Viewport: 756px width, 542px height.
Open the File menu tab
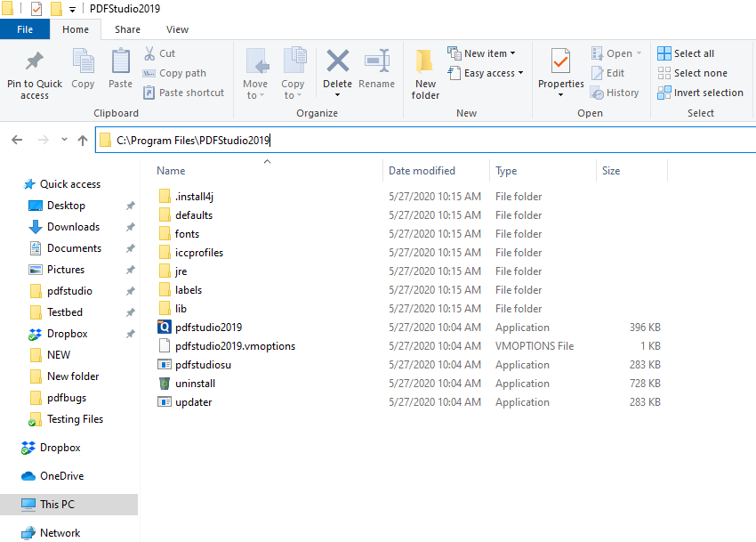(25, 29)
